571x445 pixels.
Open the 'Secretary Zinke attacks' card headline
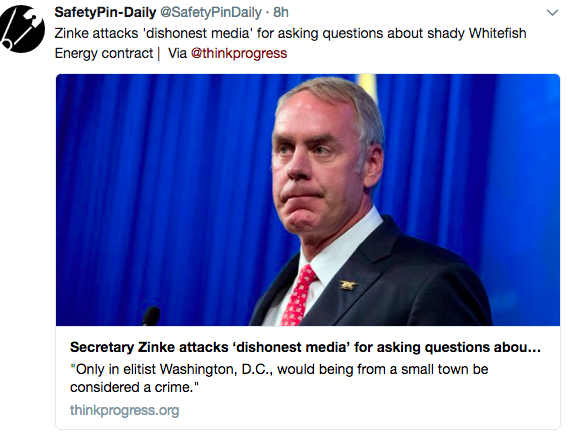point(305,347)
